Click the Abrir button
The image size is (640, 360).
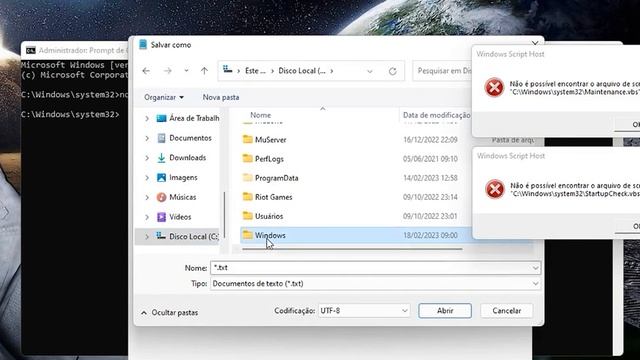(x=445, y=311)
